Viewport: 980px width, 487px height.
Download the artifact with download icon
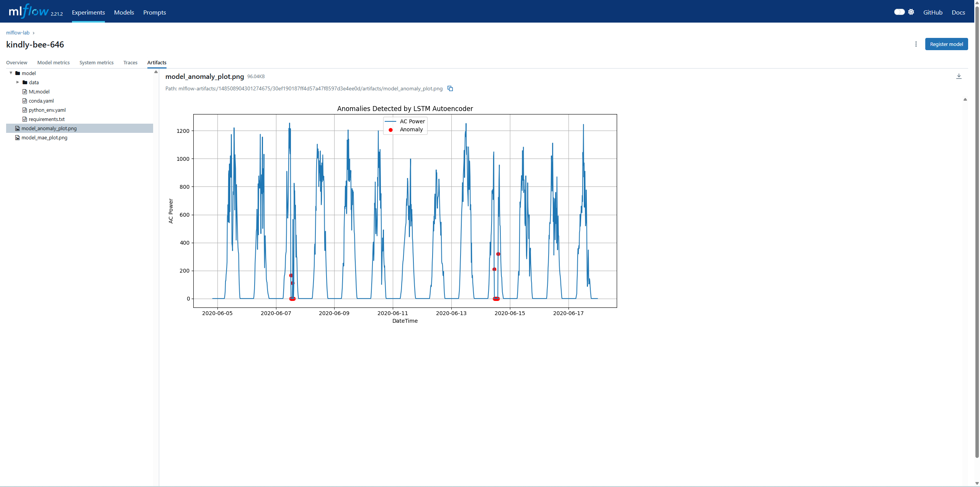coord(959,76)
